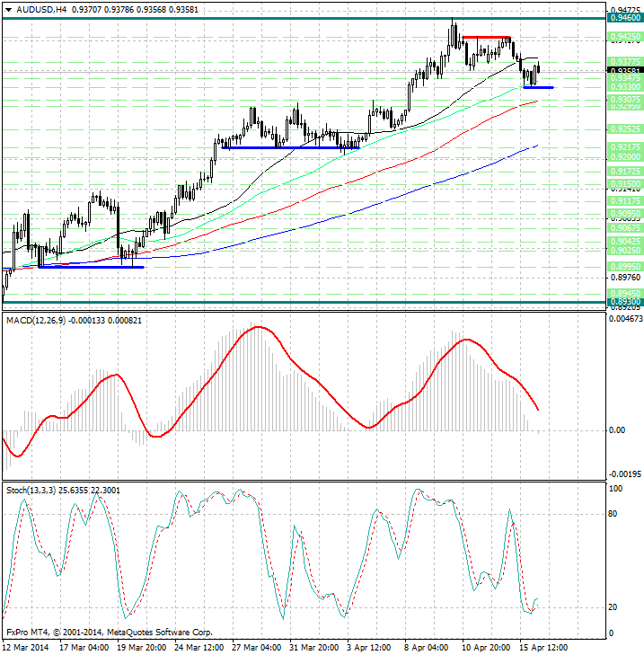
Task: Click the 0.89760 price scale value
Action: click(x=625, y=278)
